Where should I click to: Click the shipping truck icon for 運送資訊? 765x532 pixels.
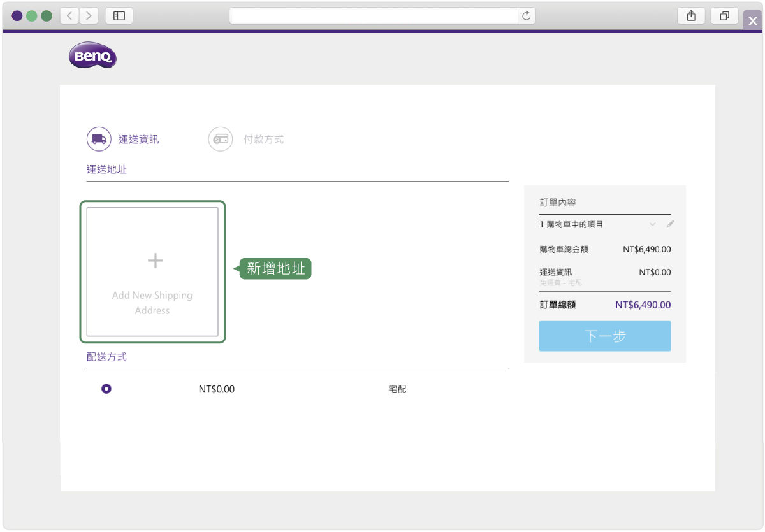pyautogui.click(x=98, y=139)
